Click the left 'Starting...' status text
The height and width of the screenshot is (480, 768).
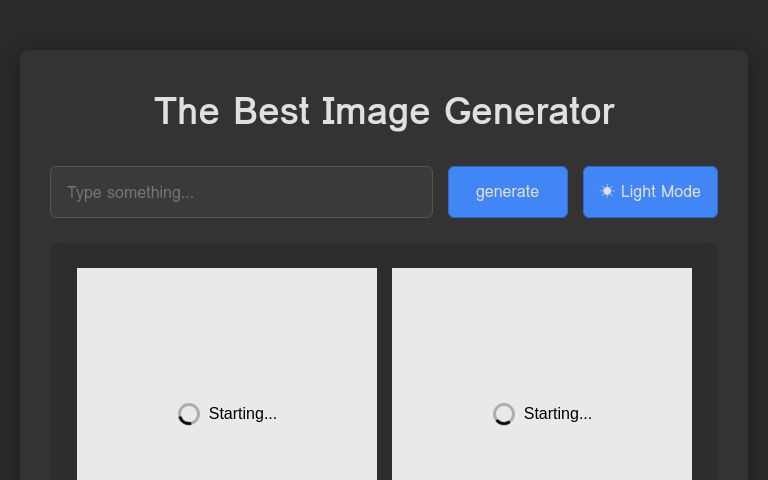pyautogui.click(x=243, y=414)
